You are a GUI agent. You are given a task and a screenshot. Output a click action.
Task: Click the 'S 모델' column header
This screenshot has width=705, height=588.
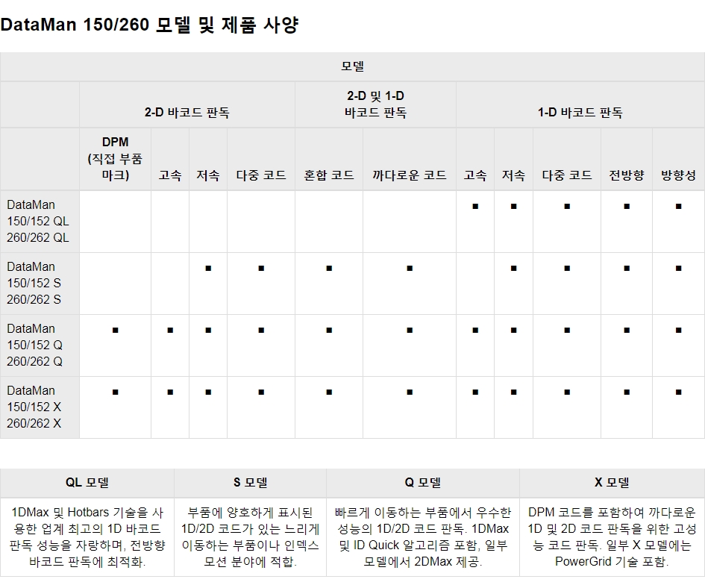click(251, 482)
